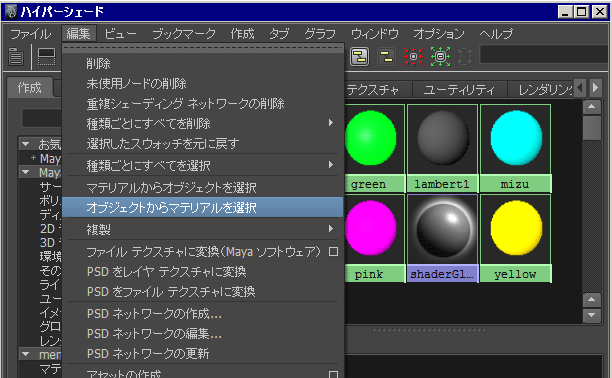Click the upper arrow at scrollbar bottom
This screenshot has width=612, height=378.
[x=592, y=300]
